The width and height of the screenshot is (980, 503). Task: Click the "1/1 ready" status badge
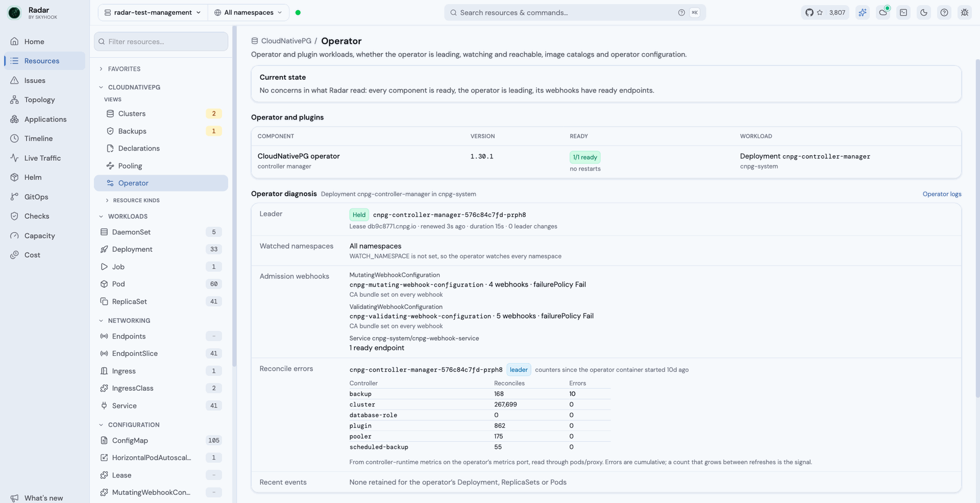pyautogui.click(x=585, y=157)
